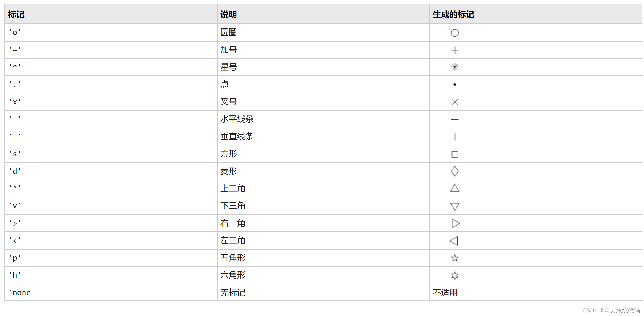Click the '不适用' cell text
The width and height of the screenshot is (644, 316).
[445, 293]
